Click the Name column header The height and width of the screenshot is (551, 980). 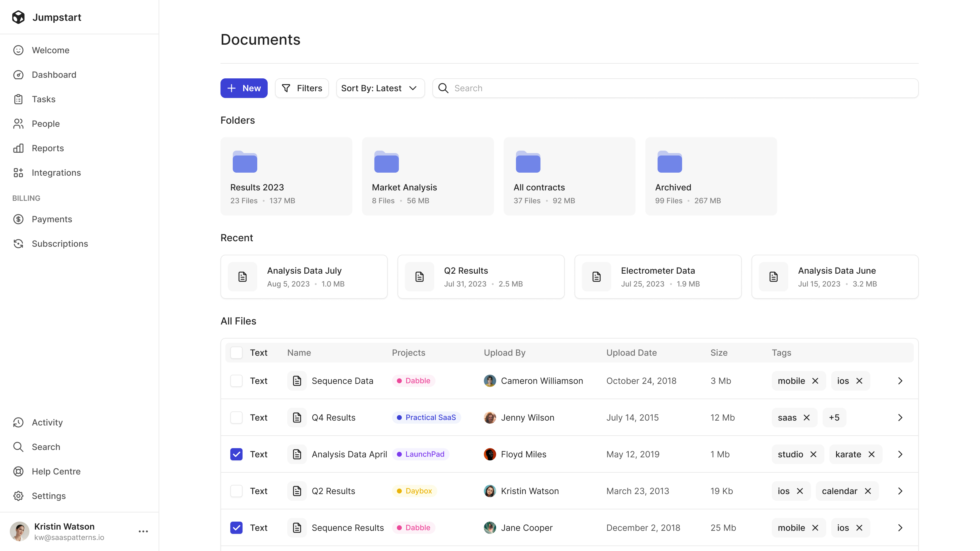tap(299, 353)
